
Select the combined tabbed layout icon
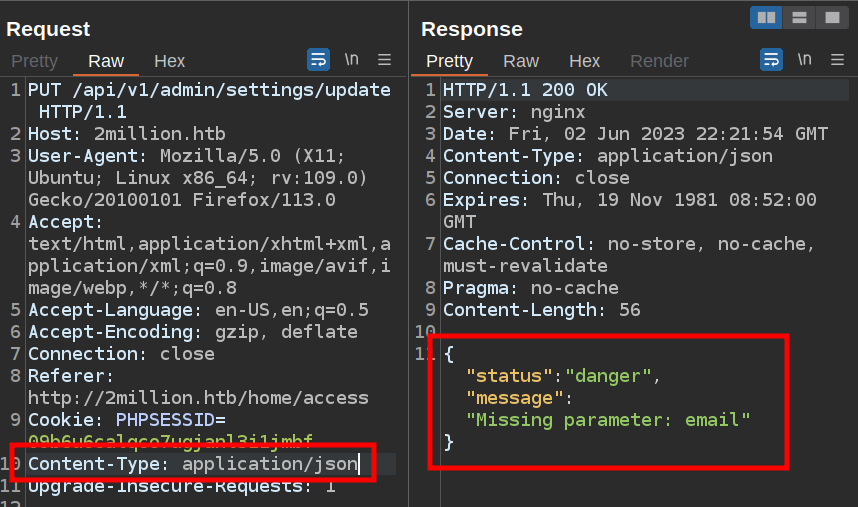[831, 18]
